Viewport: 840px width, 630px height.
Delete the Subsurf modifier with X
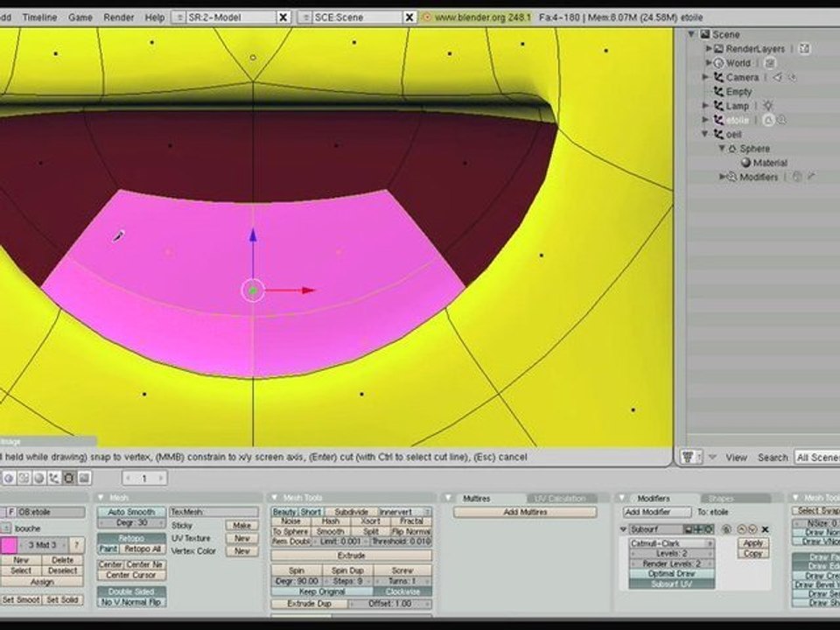click(766, 529)
